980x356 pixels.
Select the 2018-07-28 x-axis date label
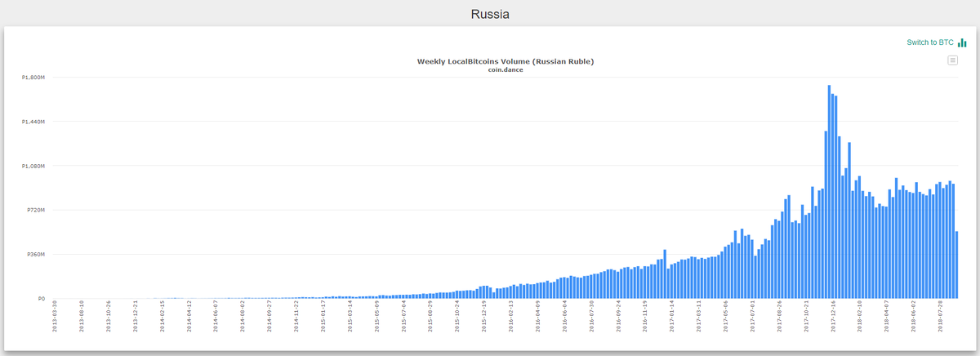point(942,314)
